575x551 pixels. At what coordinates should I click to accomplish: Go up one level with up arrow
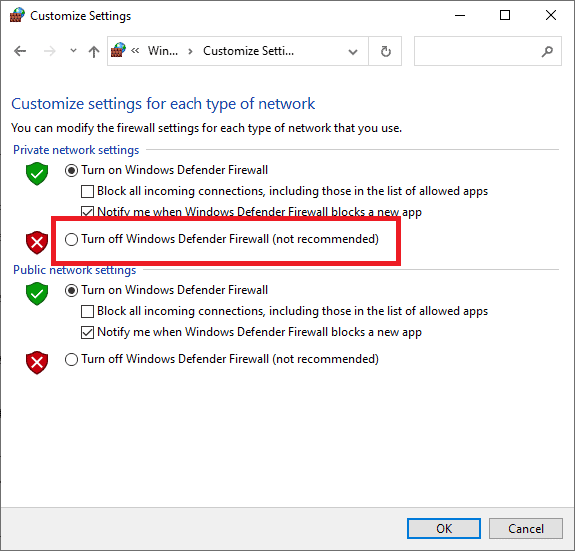coord(94,51)
